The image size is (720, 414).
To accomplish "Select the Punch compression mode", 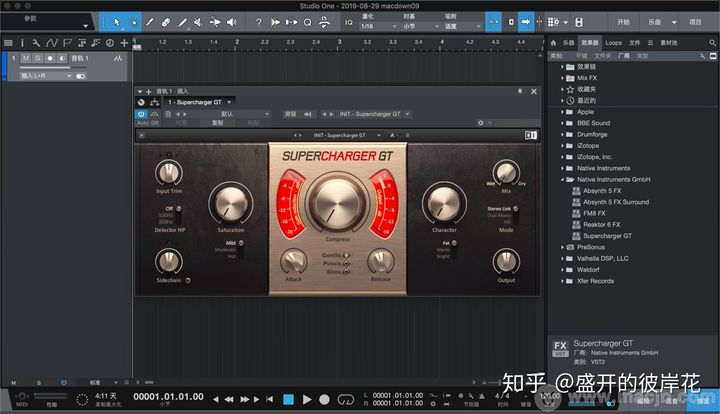I will [347, 263].
